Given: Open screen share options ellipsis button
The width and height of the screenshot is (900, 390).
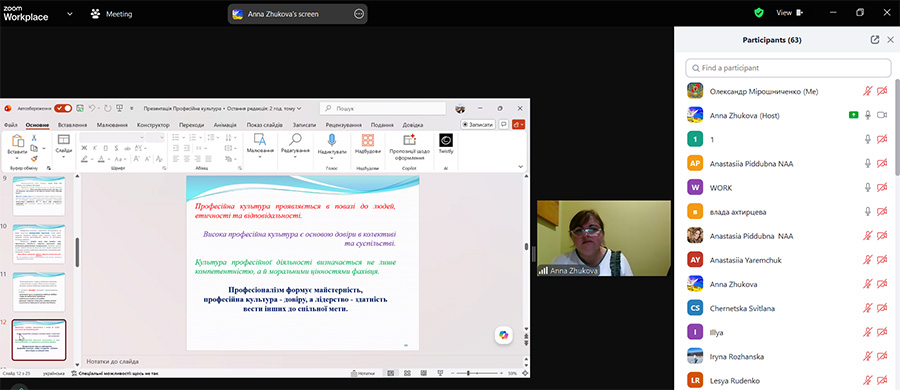Looking at the screenshot, I should (359, 14).
